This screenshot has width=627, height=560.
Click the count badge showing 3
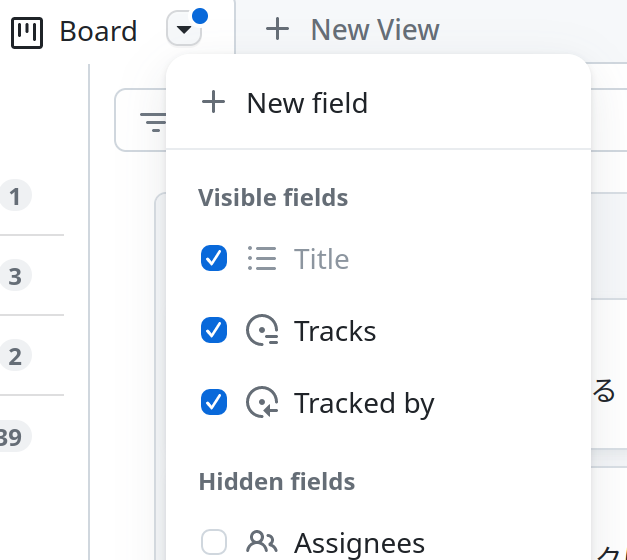15,276
